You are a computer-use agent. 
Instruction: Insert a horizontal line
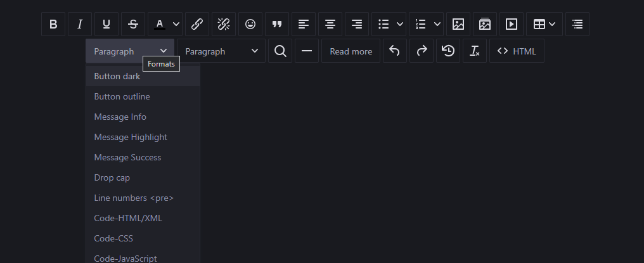[x=307, y=51]
